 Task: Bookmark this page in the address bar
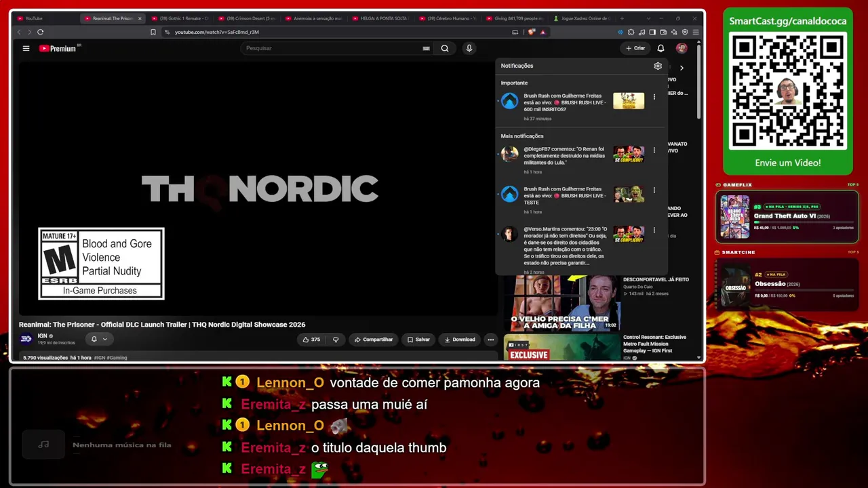(x=153, y=32)
